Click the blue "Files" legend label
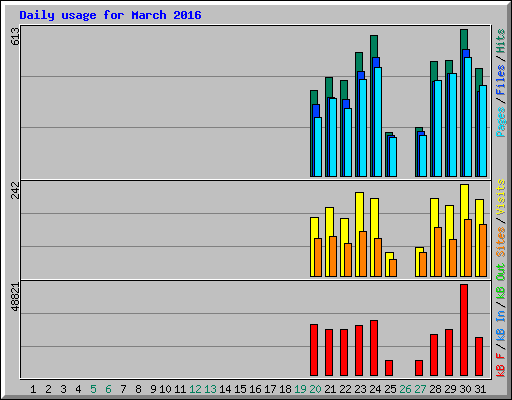Screen dimensions: 512x400 [500, 79]
